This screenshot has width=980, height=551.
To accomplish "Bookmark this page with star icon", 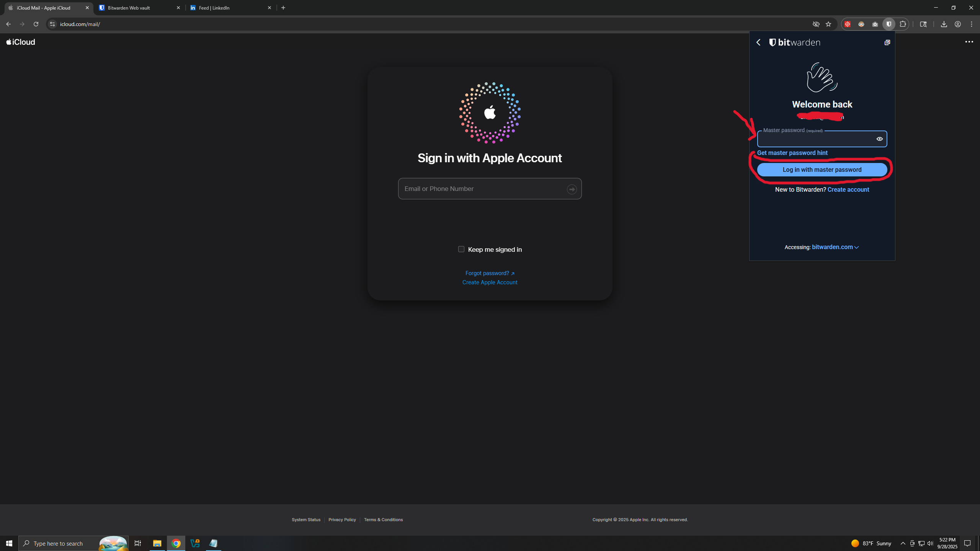I will tap(828, 24).
